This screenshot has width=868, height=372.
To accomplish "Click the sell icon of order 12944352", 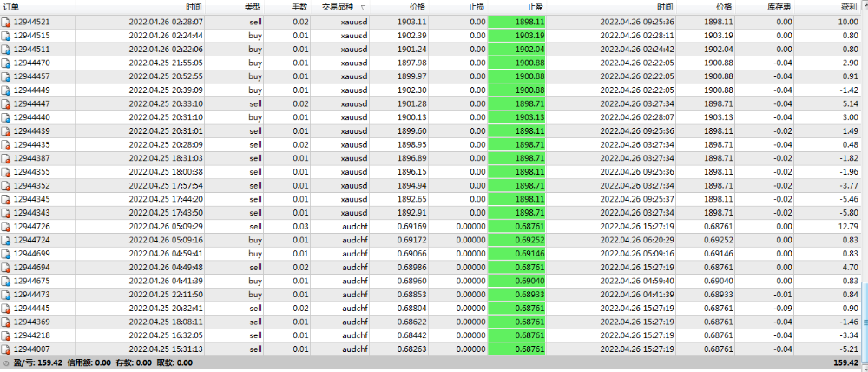I will point(5,186).
